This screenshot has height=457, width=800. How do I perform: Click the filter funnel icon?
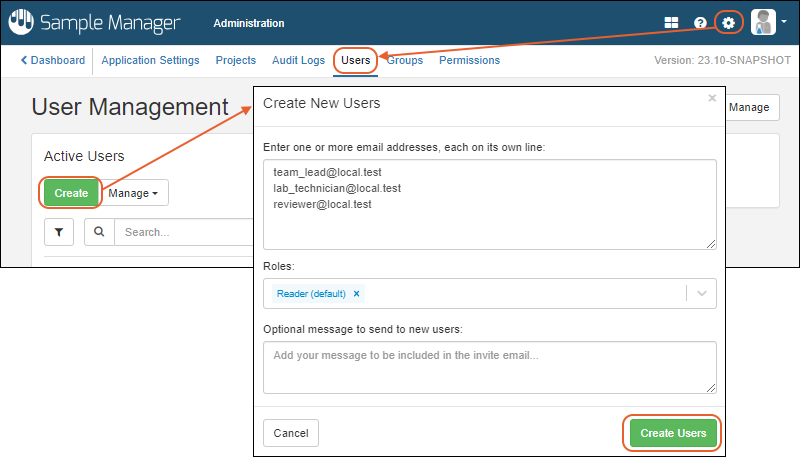coord(59,232)
